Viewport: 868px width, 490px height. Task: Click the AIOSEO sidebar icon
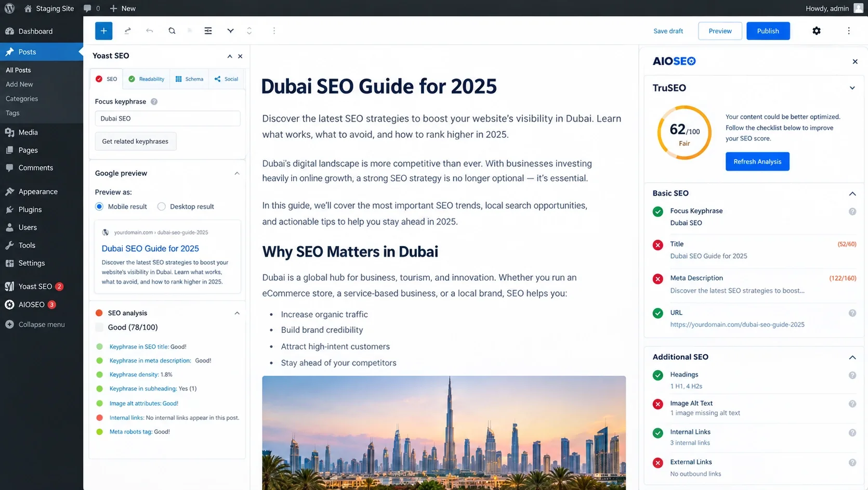[9, 304]
